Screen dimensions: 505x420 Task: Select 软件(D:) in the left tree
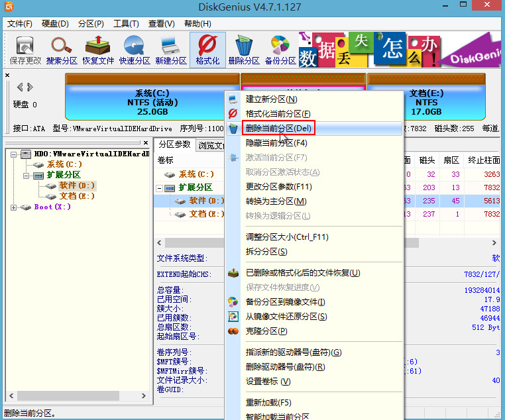pyautogui.click(x=77, y=185)
